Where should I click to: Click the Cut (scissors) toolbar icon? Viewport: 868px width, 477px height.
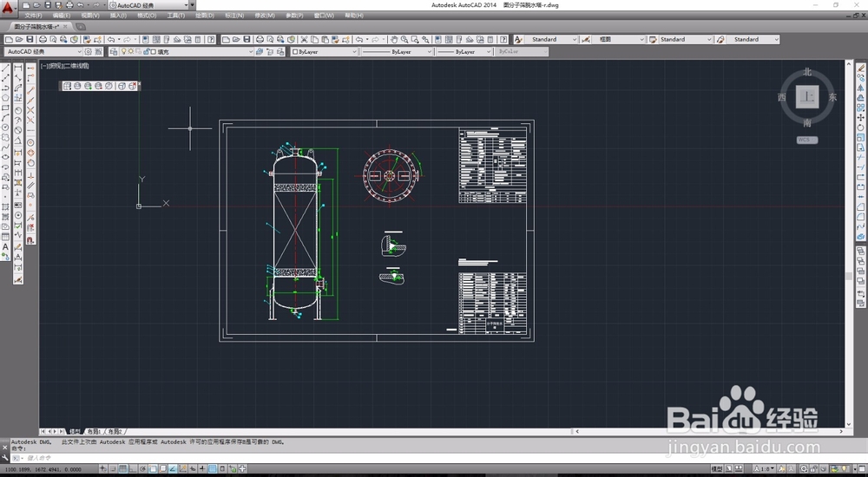point(304,39)
